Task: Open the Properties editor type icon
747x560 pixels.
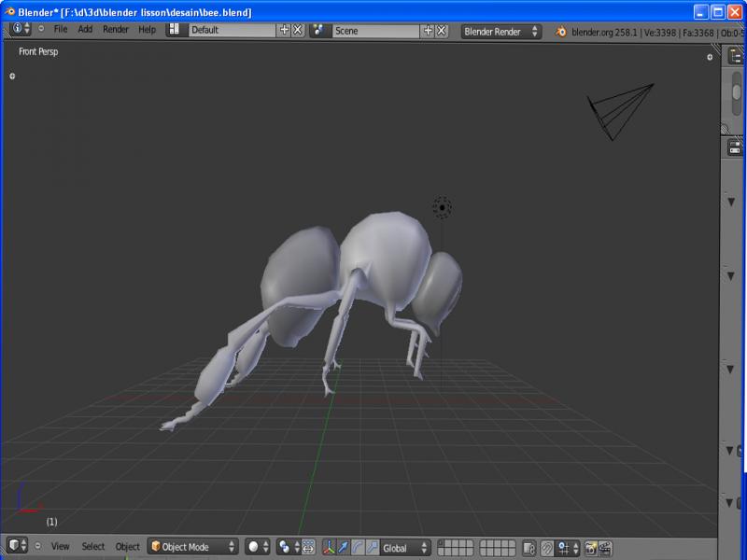Action: click(735, 147)
